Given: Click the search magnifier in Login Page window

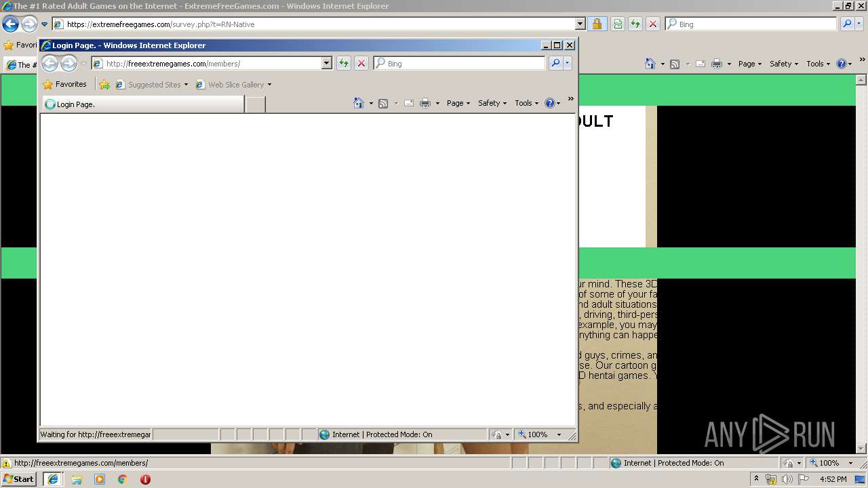Looking at the screenshot, I should click(x=555, y=63).
